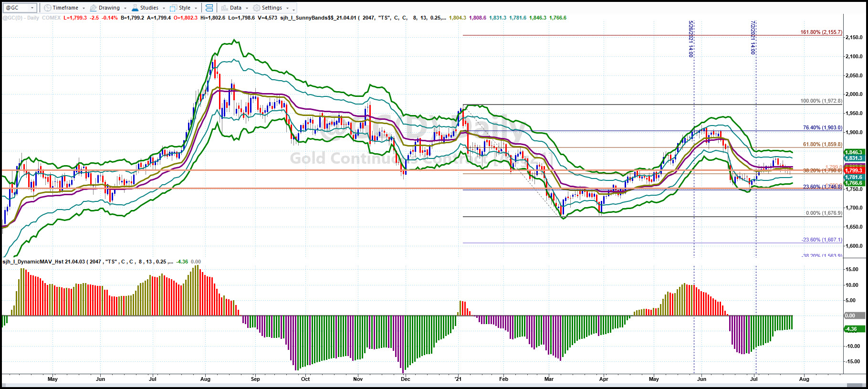The image size is (868, 389).
Task: Click the 2,150.0 price axis label
Action: (854, 37)
